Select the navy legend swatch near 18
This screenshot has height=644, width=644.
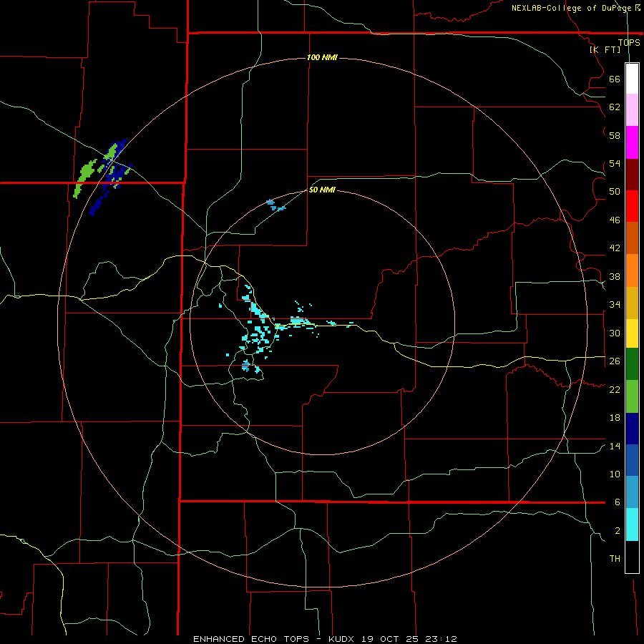tap(632, 429)
